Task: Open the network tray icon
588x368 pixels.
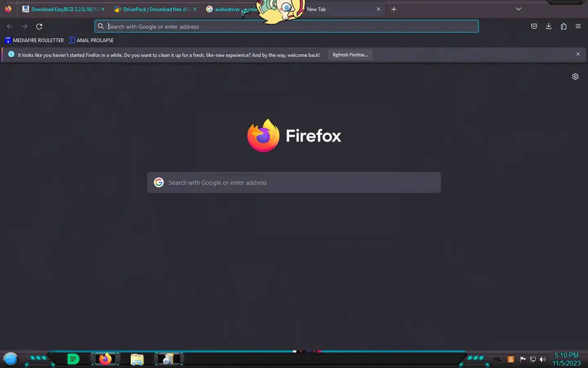Action: click(x=533, y=359)
